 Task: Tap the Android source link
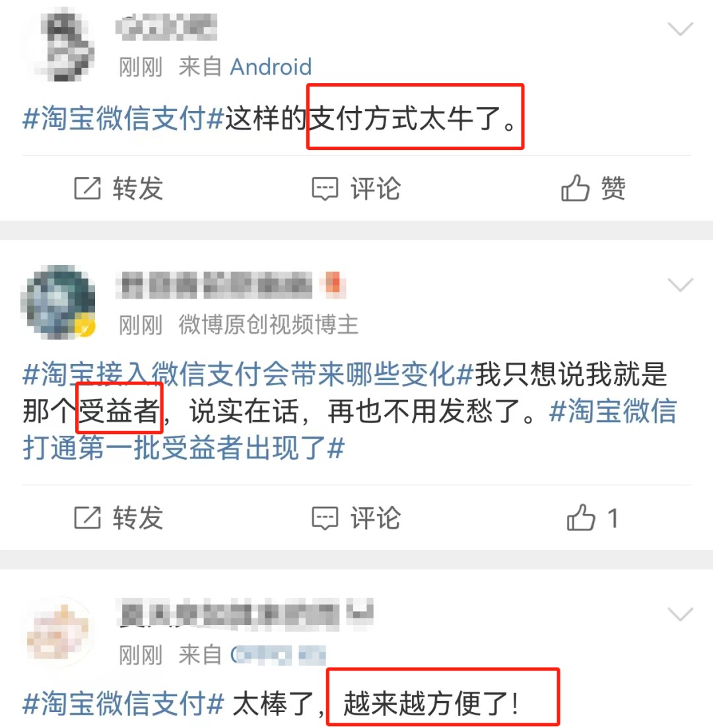pos(271,67)
